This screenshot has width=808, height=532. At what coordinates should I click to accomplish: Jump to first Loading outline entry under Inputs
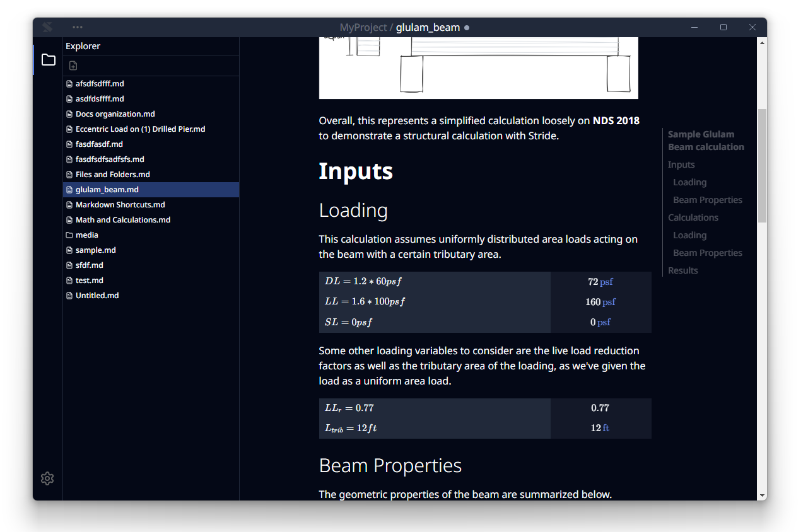click(689, 182)
